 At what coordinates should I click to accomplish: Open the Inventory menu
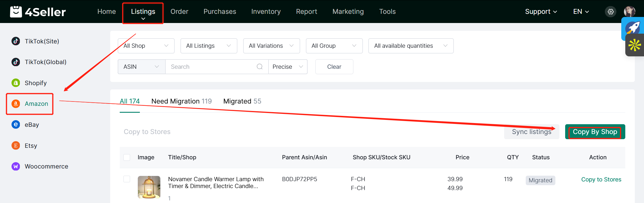(x=266, y=12)
